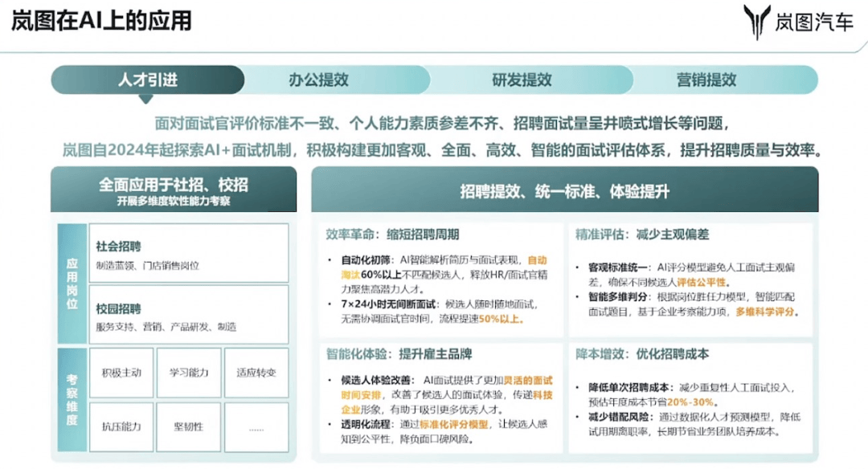The image size is (868, 469).
Task: Click the 岚图在AI上的应用 title
Action: click(101, 21)
